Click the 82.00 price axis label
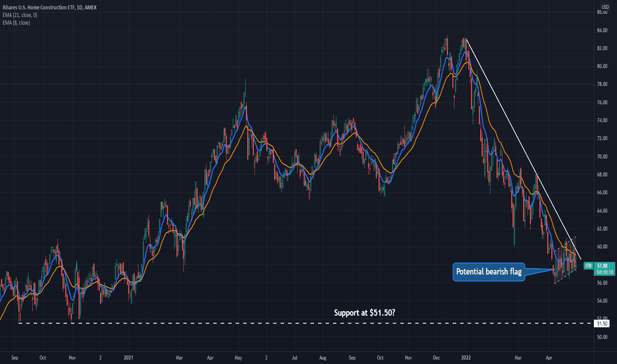Image resolution: width=617 pixels, height=364 pixels. pos(602,48)
